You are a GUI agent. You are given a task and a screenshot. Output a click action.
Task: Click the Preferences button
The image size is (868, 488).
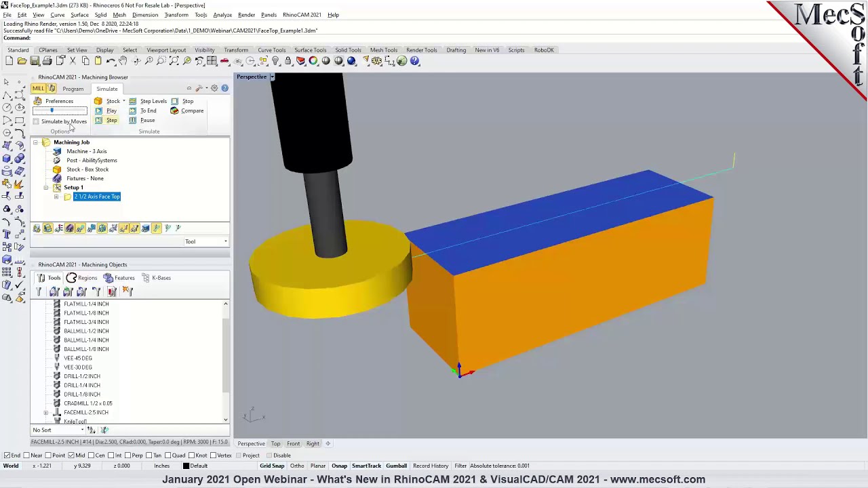54,101
